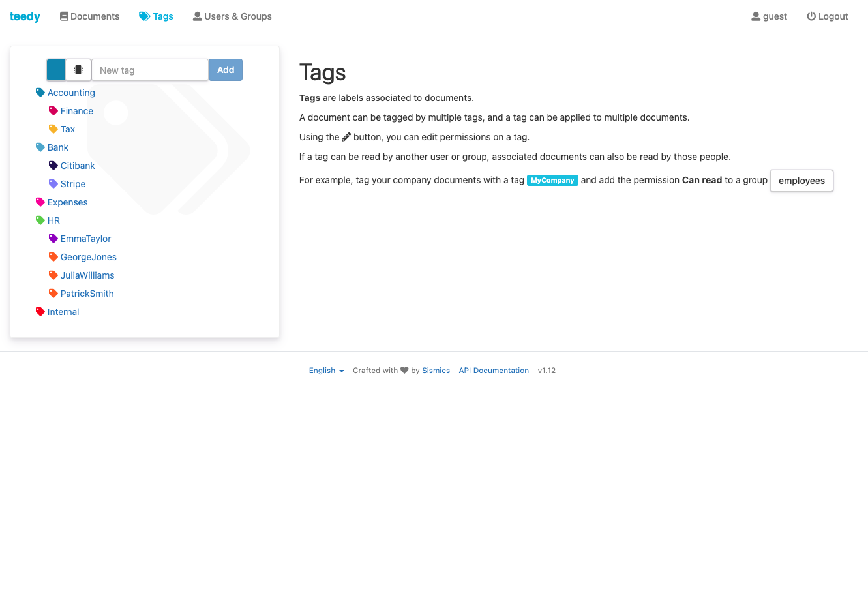Select the HR tag
868x606 pixels.
[53, 220]
